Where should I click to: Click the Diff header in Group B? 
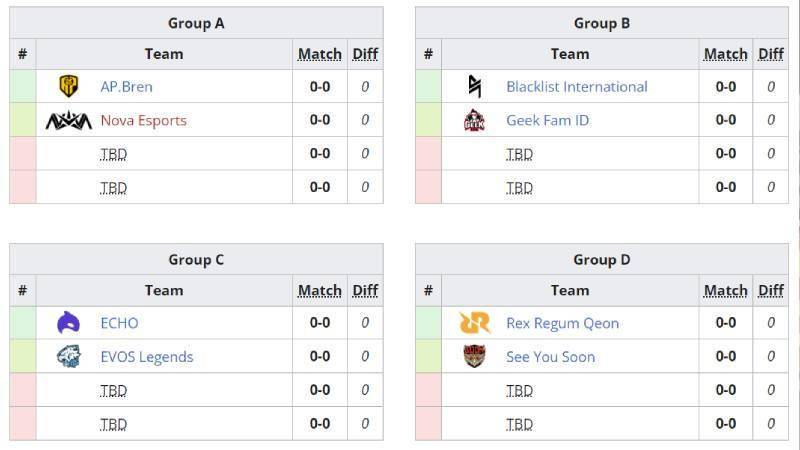point(771,54)
